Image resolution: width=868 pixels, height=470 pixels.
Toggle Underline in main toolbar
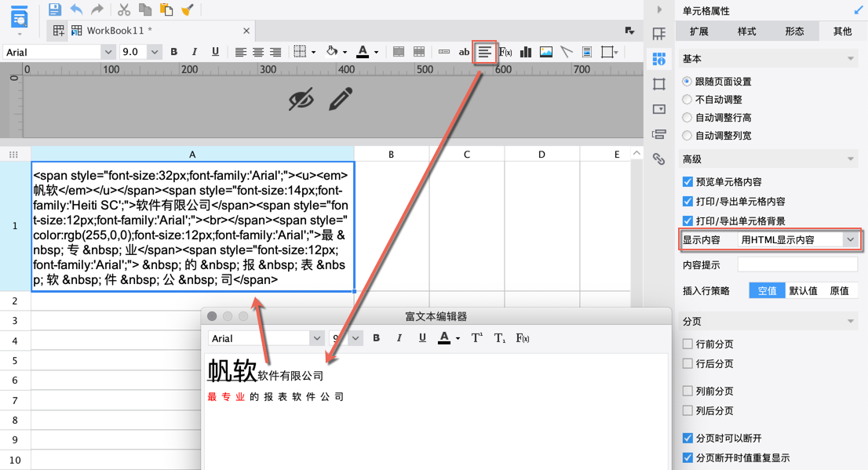(215, 52)
